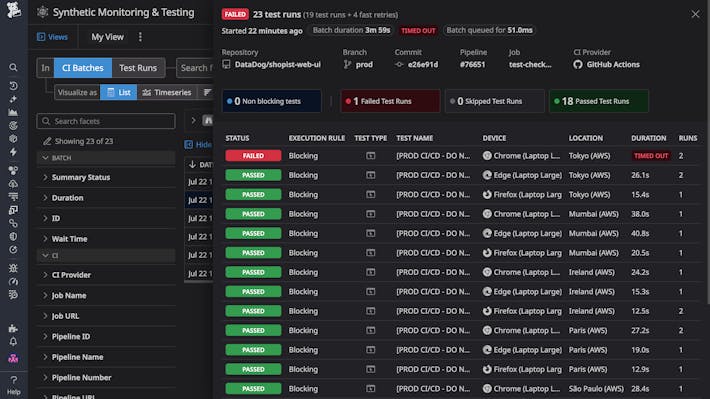Open the three-dot menu beside My View

tap(140, 37)
